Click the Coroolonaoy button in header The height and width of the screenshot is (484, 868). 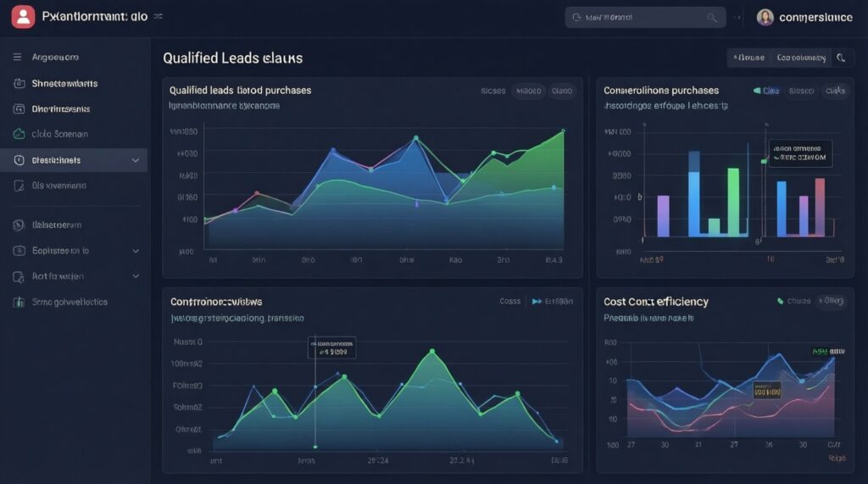point(801,58)
